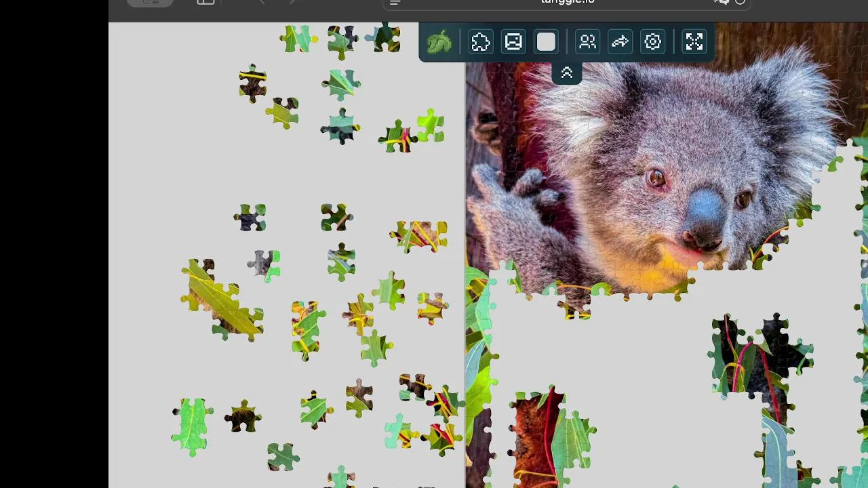This screenshot has width=868, height=488.
Task: Click the Tanggle leaf logo icon
Action: tap(439, 43)
